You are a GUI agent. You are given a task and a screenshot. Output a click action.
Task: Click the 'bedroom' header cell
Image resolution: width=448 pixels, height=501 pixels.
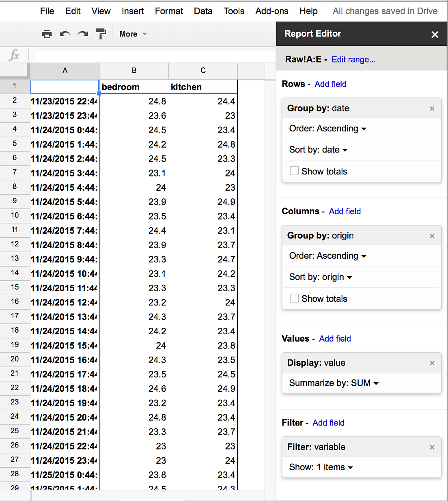[x=134, y=87]
